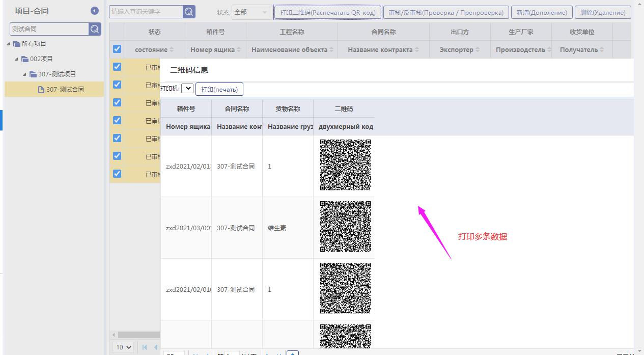644x355 pixels.
Task: Toggle the select-all checkbox in header row
Action: pyautogui.click(x=117, y=49)
